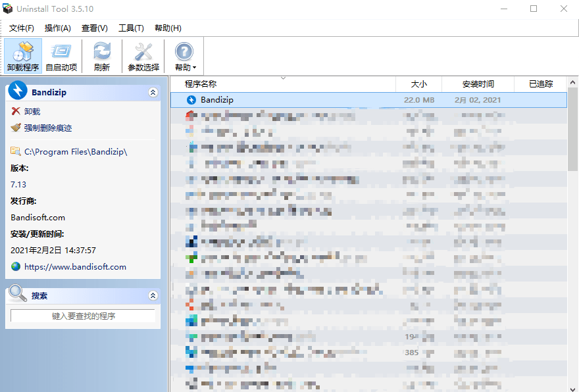Click the Bandizip lightning icon in the list row
Viewport: 579px width, 392px height.
coord(191,100)
